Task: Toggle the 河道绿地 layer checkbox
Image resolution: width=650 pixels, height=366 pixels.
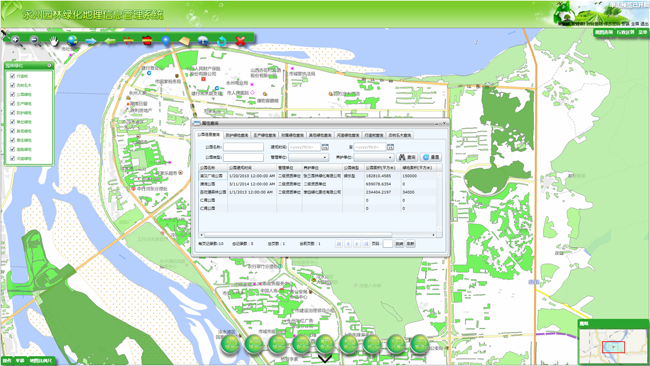Action: [x=12, y=158]
